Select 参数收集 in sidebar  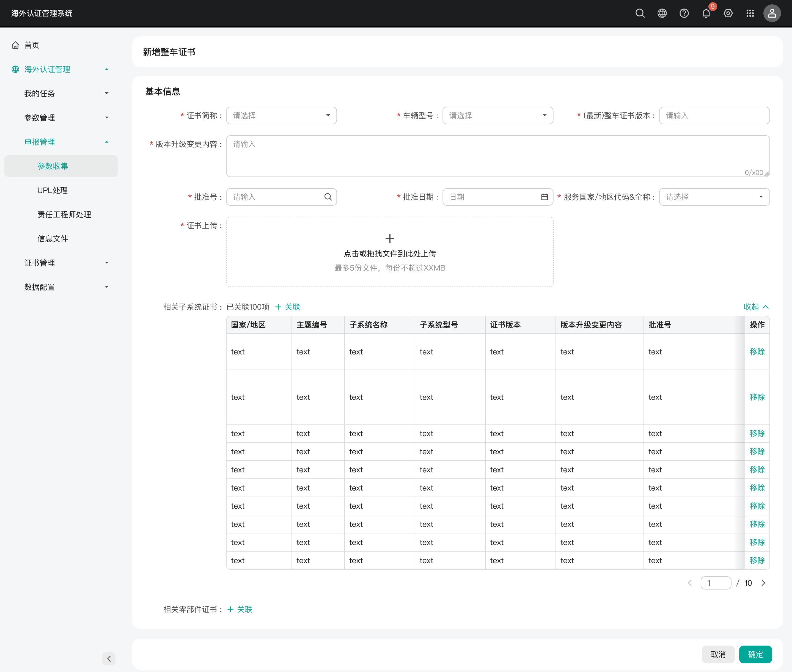[x=61, y=166]
